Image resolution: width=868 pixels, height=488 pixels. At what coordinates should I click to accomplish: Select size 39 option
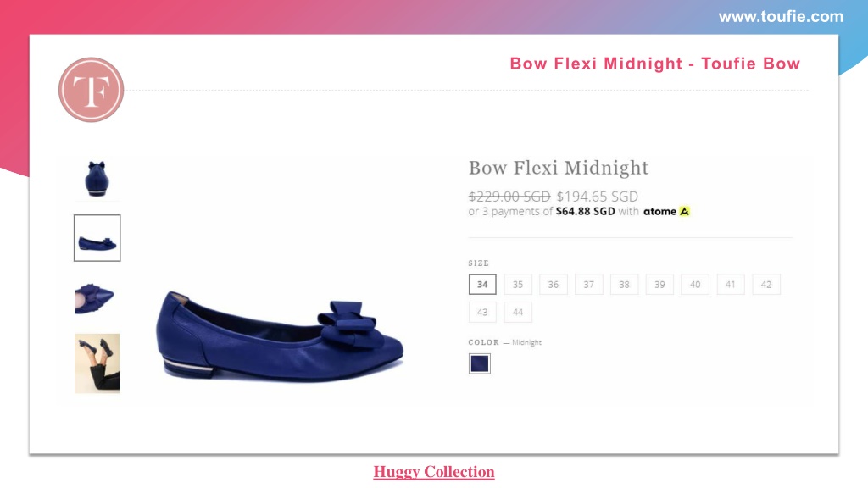pyautogui.click(x=659, y=285)
